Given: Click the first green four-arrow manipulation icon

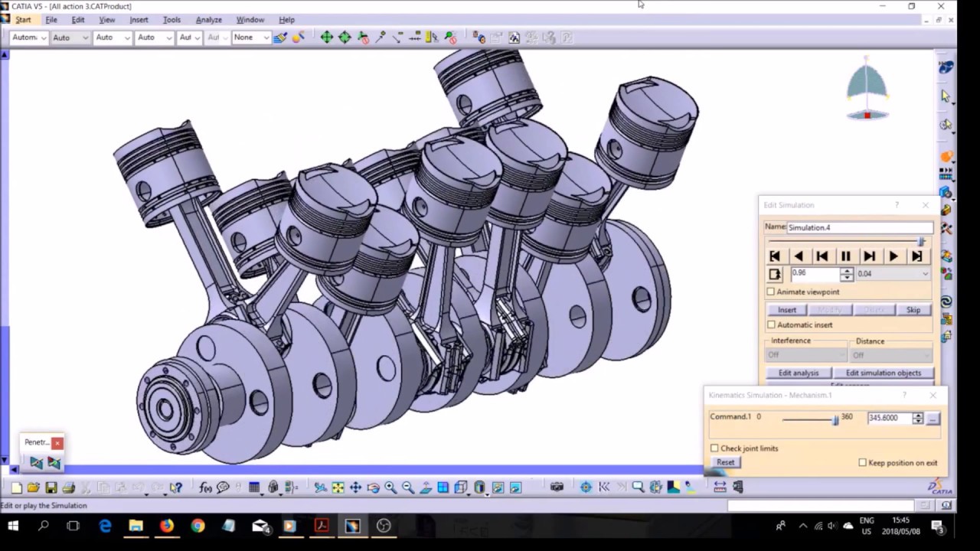Looking at the screenshot, I should point(327,37).
